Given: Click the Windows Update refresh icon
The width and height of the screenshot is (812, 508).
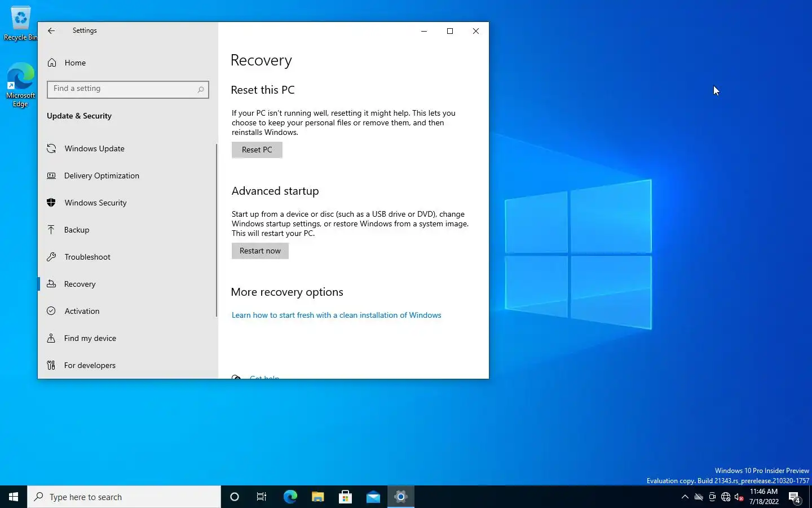Looking at the screenshot, I should [51, 148].
